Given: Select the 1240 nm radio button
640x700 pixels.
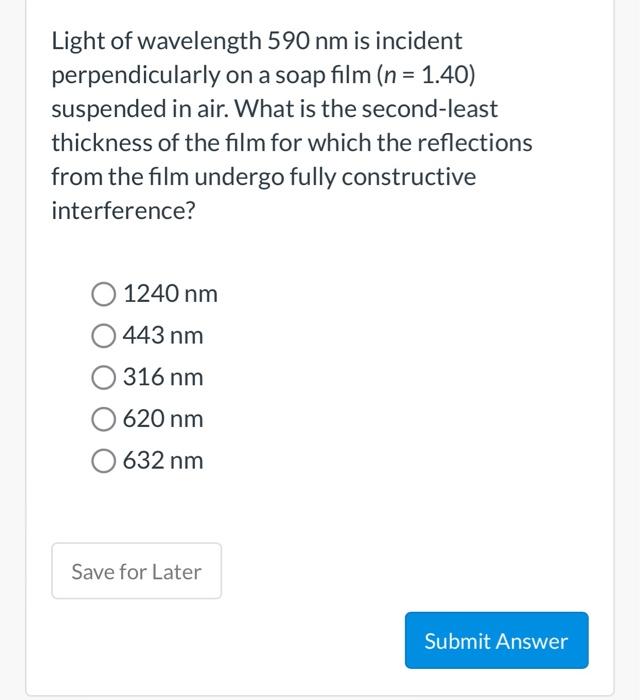Looking at the screenshot, I should (104, 294).
